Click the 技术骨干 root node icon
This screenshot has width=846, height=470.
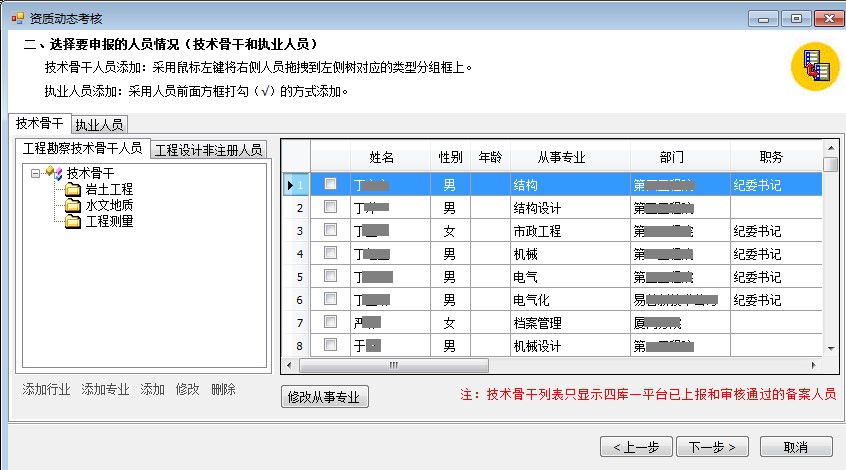(54, 173)
